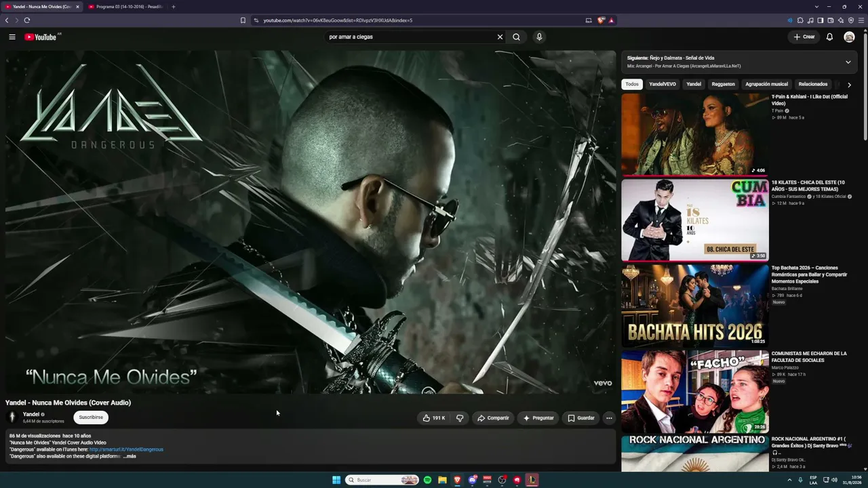The height and width of the screenshot is (488, 868).
Task: Click the magnifier search button
Action: click(x=517, y=37)
